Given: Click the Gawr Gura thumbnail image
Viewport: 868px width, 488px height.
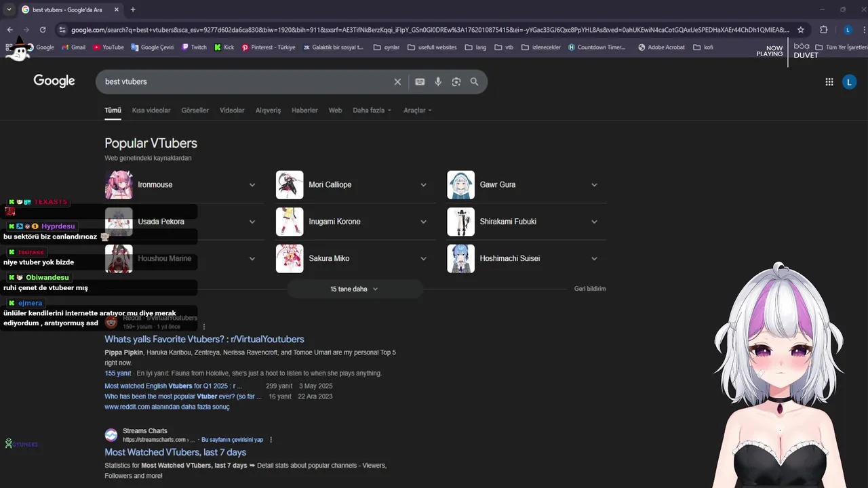Looking at the screenshot, I should point(460,185).
